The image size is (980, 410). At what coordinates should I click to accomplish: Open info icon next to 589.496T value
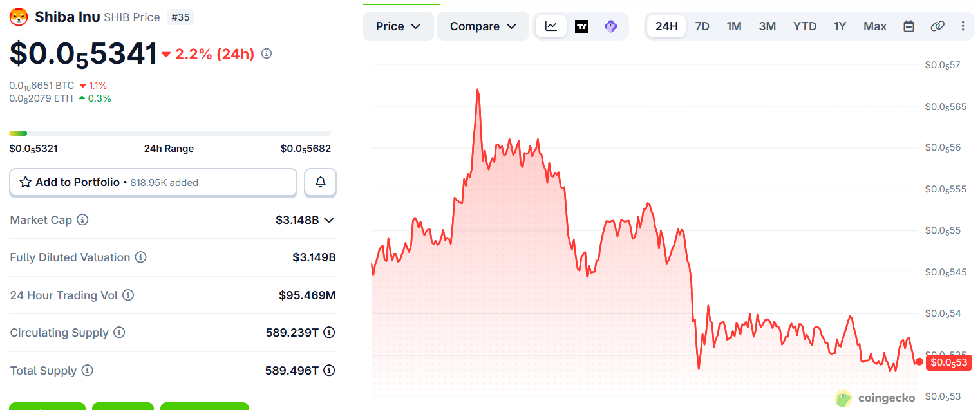coord(329,371)
